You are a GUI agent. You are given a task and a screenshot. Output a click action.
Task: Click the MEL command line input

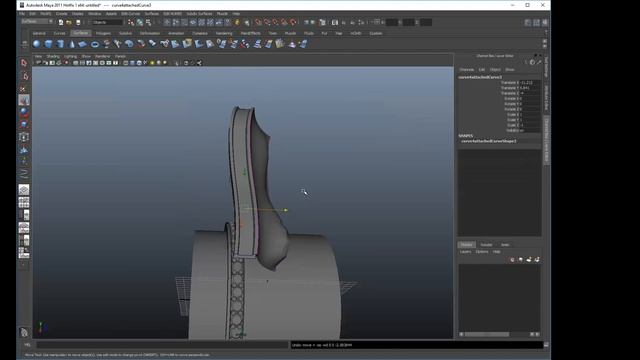pyautogui.click(x=162, y=345)
